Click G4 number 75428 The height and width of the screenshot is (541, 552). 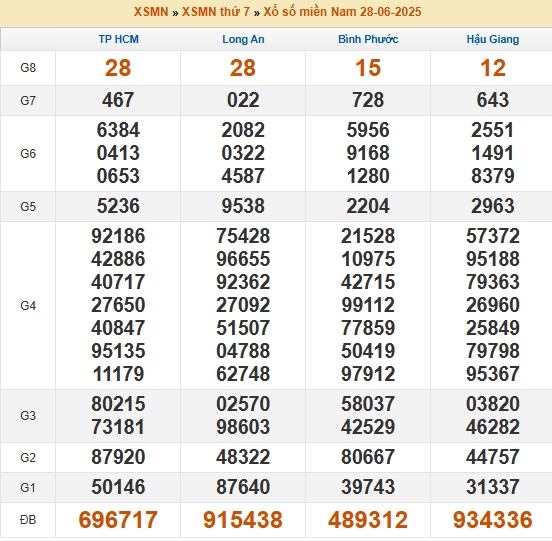tap(243, 236)
